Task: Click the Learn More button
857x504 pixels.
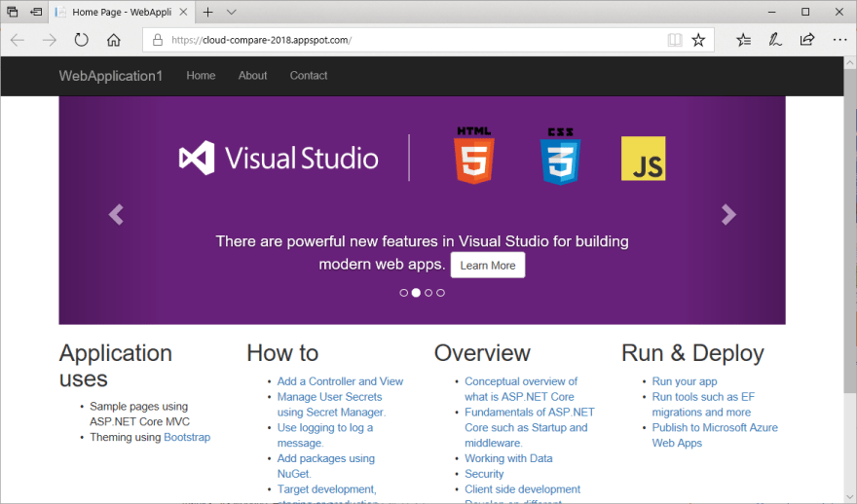Action: pos(488,266)
